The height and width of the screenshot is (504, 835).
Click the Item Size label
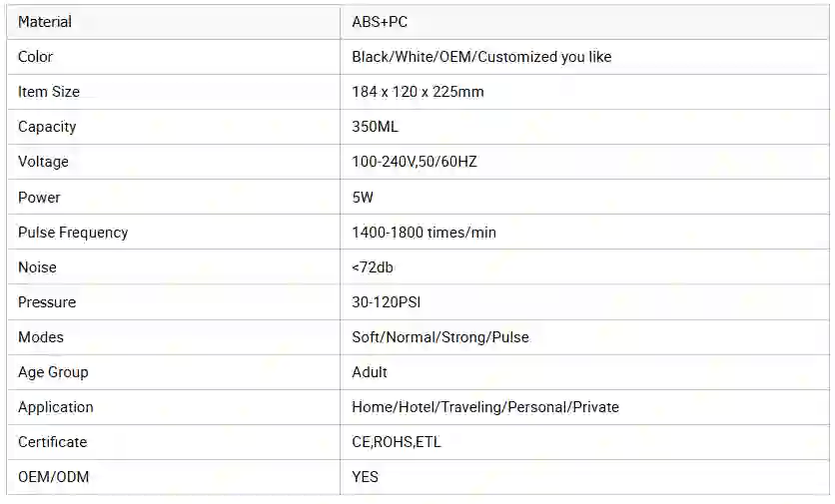[x=49, y=92]
